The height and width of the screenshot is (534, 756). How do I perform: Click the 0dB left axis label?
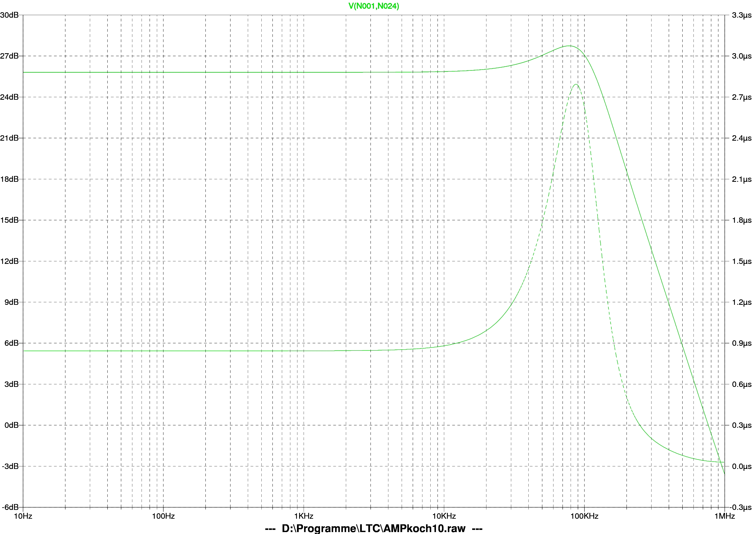click(11, 425)
